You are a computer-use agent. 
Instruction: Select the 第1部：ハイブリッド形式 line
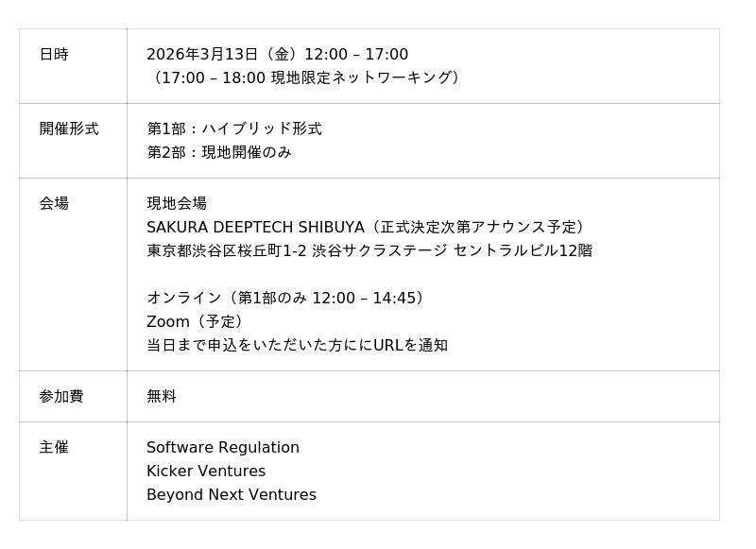(x=234, y=129)
